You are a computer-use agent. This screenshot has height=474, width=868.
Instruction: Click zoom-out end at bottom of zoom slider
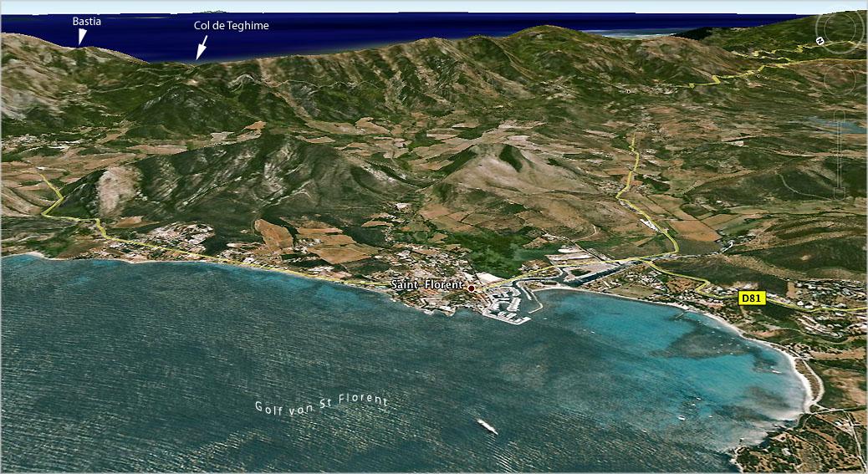pyautogui.click(x=840, y=194)
